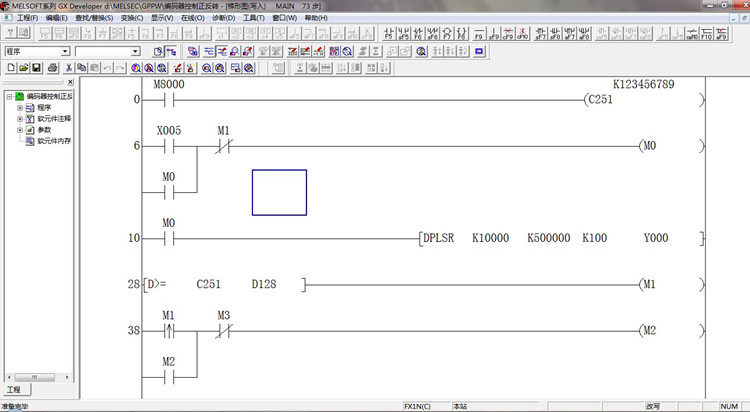
Task: Open an existing project
Action: tap(23, 68)
